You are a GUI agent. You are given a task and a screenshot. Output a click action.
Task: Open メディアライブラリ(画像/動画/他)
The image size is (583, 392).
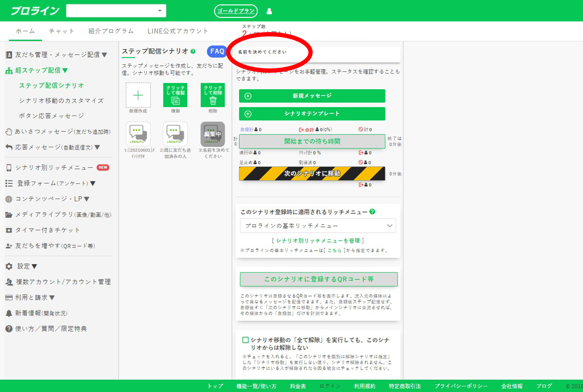tap(58, 215)
